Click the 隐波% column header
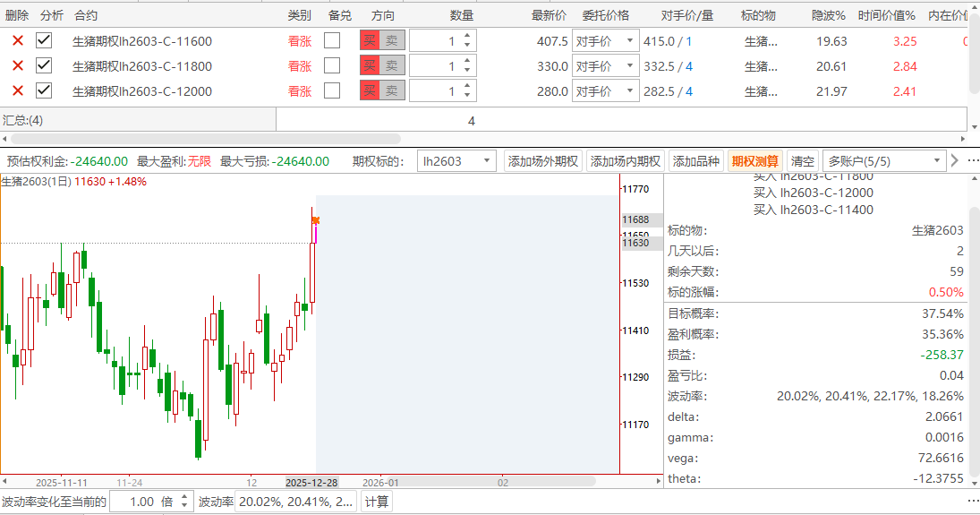 click(x=829, y=15)
